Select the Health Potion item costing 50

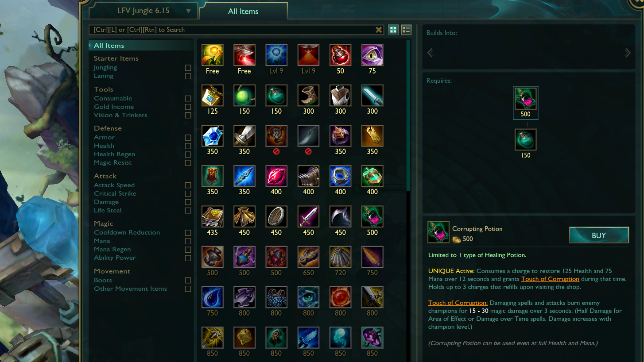click(x=340, y=55)
